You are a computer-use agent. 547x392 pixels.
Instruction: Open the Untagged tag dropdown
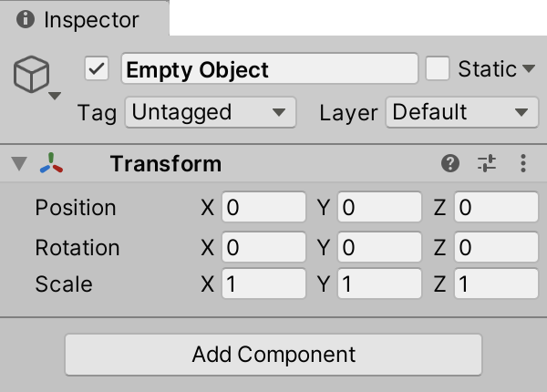[210, 113]
